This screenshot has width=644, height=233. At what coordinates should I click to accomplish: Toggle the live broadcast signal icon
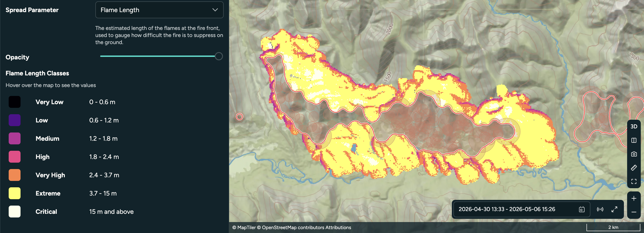pos(600,209)
